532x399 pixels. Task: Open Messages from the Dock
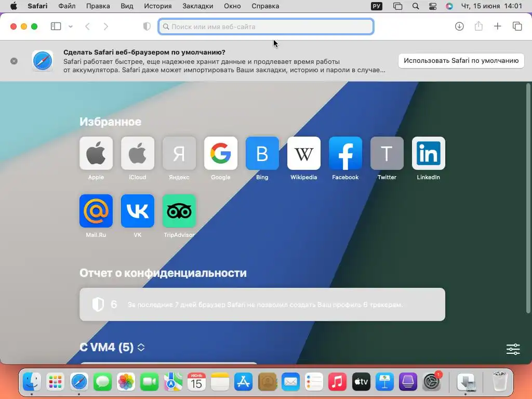102,382
